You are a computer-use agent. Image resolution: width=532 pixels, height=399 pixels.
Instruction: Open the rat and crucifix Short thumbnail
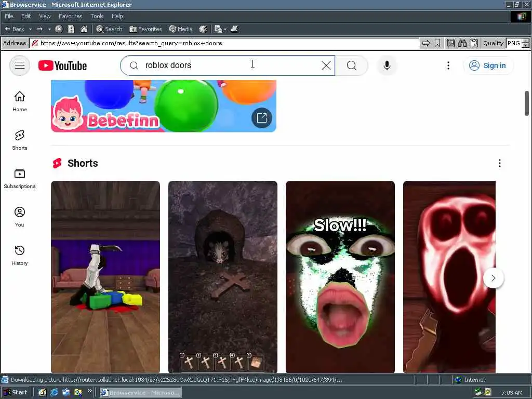point(222,276)
